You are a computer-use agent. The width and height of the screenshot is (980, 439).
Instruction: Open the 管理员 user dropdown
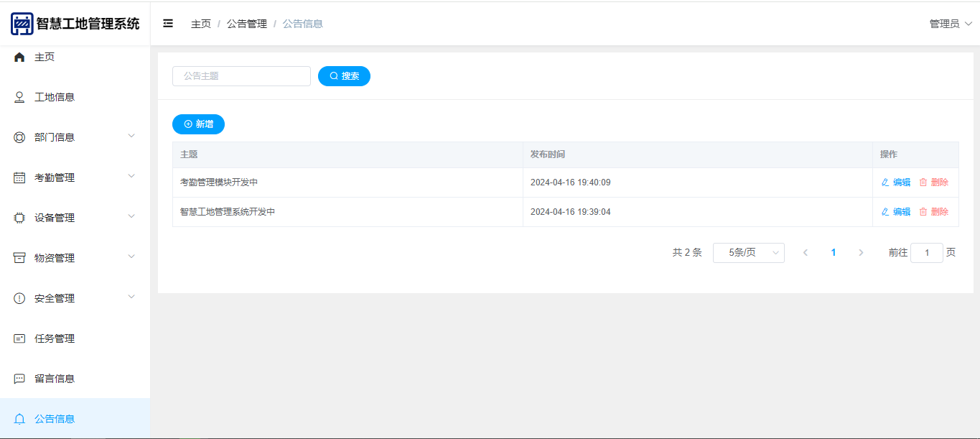pyautogui.click(x=951, y=24)
